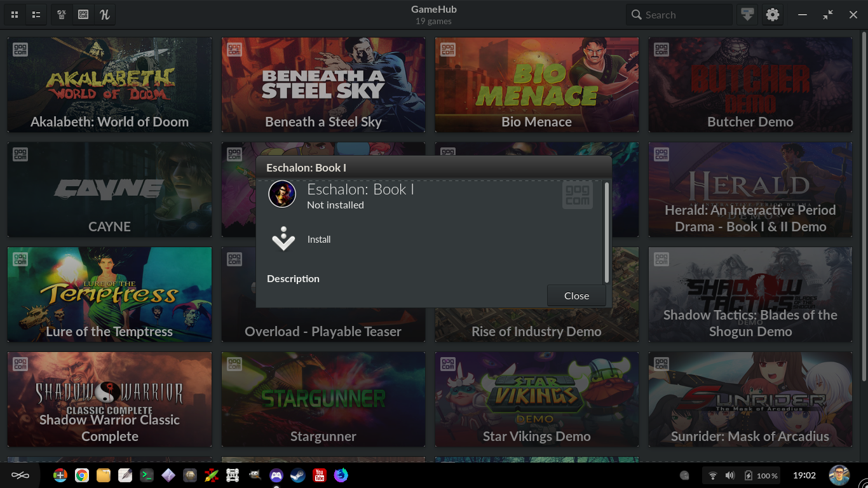This screenshot has width=868, height=488.
Task: Open Bio Menace game card
Action: (x=537, y=85)
